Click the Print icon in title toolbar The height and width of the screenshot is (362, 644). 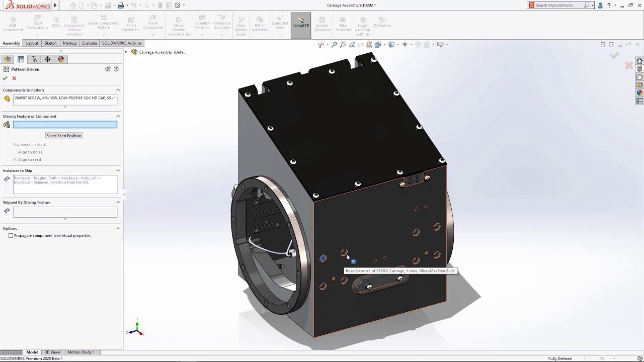(x=121, y=6)
